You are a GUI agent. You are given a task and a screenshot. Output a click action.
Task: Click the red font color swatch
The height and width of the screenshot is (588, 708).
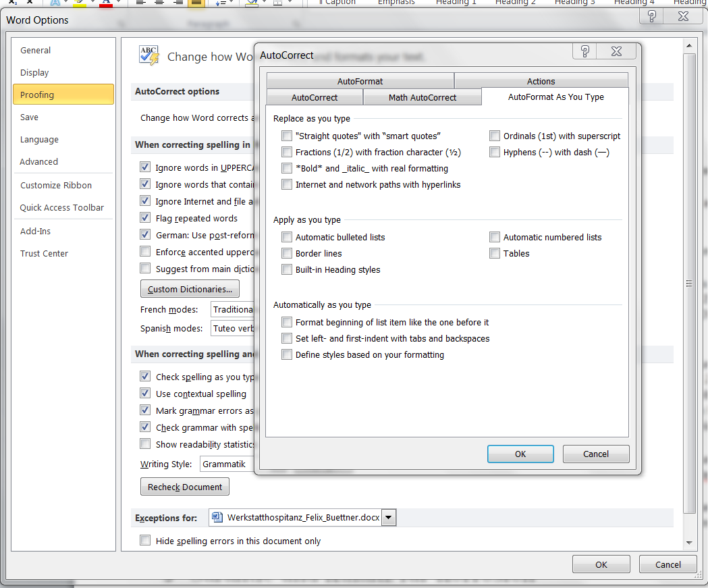pos(106,3)
